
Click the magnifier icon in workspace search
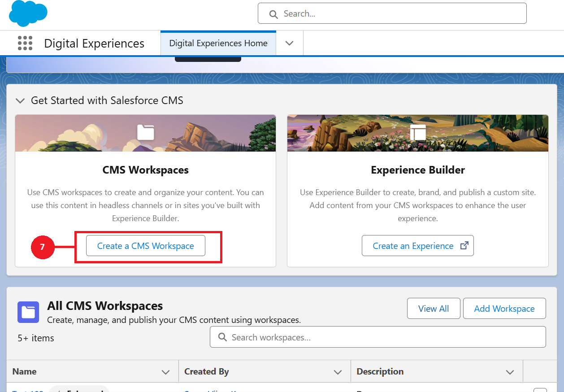tap(222, 337)
